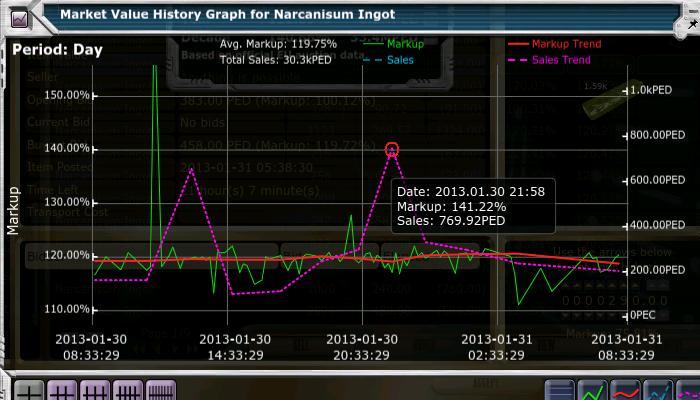The image size is (700, 400).
Task: Toggle the green Markup line button
Action: pyautogui.click(x=594, y=391)
